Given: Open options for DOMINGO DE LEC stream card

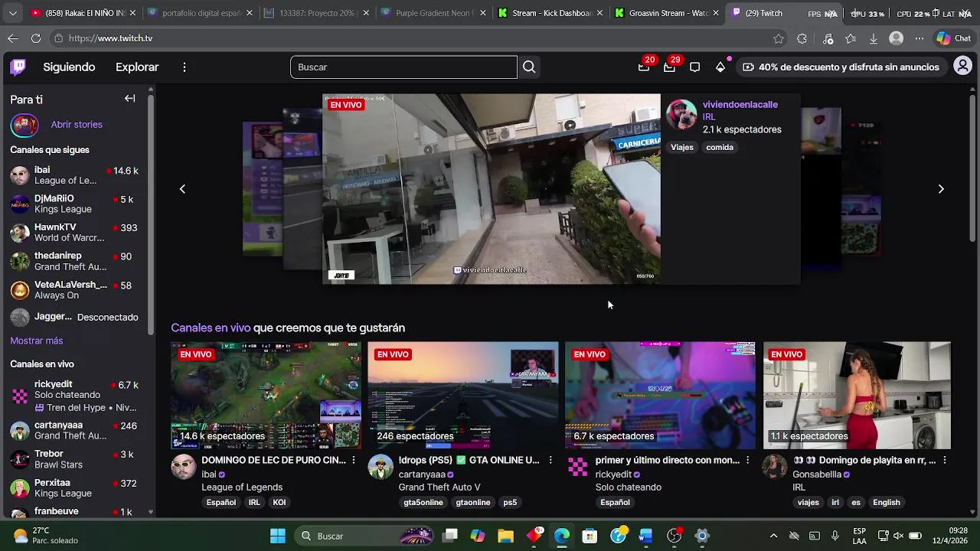Looking at the screenshot, I should tap(354, 460).
